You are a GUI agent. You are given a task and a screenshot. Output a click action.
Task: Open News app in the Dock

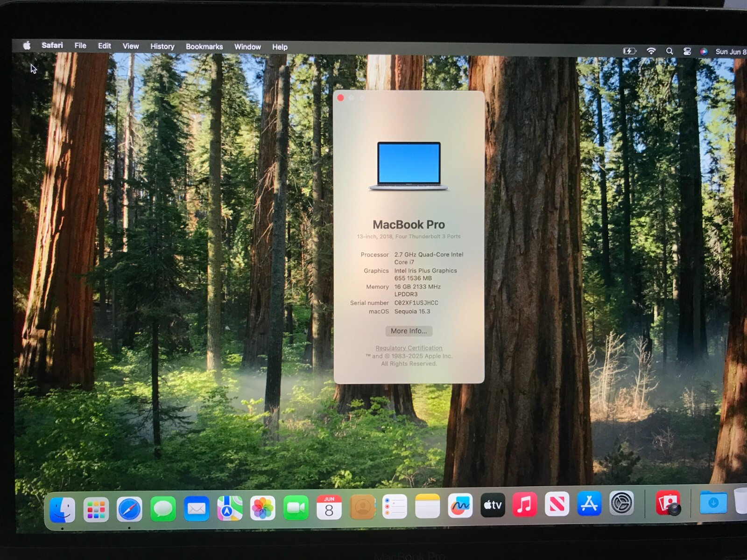(557, 504)
